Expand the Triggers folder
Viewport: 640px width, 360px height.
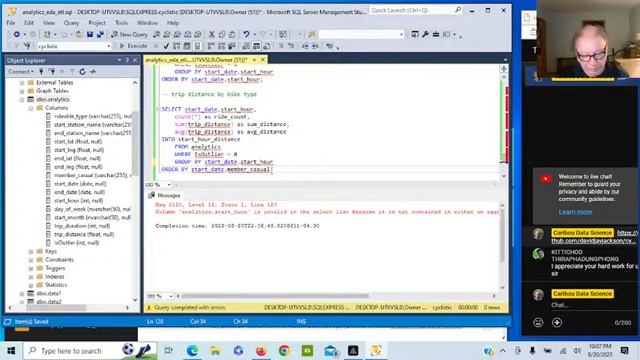[x=31, y=269]
